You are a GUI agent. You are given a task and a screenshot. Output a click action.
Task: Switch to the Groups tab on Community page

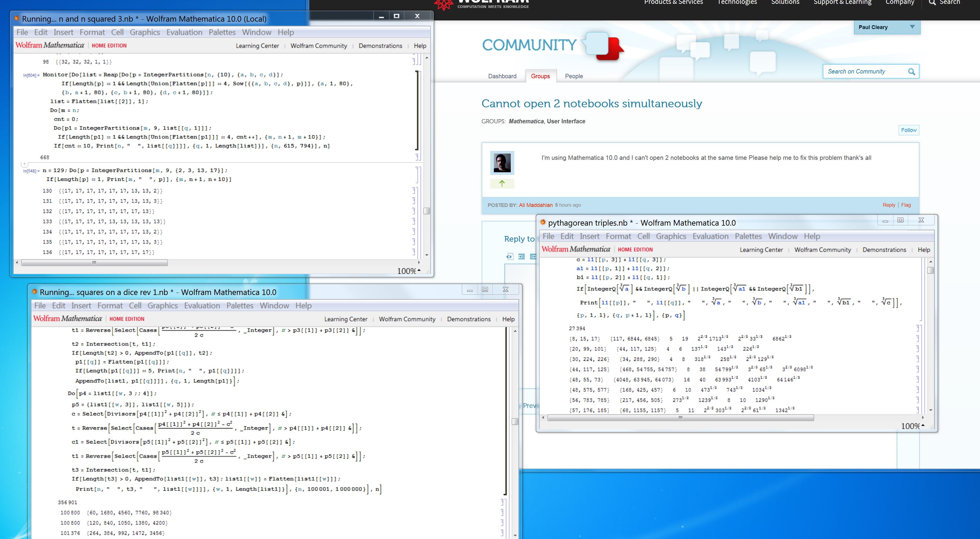tap(541, 76)
